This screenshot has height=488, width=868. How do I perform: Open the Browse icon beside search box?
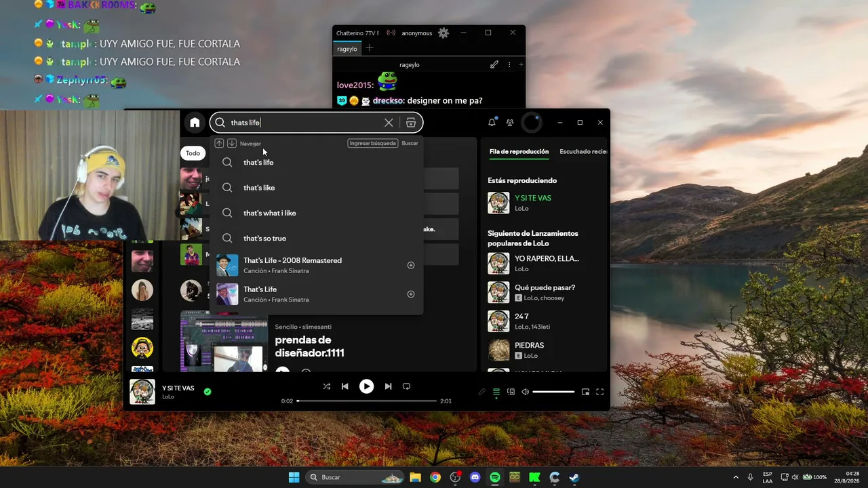(x=411, y=123)
